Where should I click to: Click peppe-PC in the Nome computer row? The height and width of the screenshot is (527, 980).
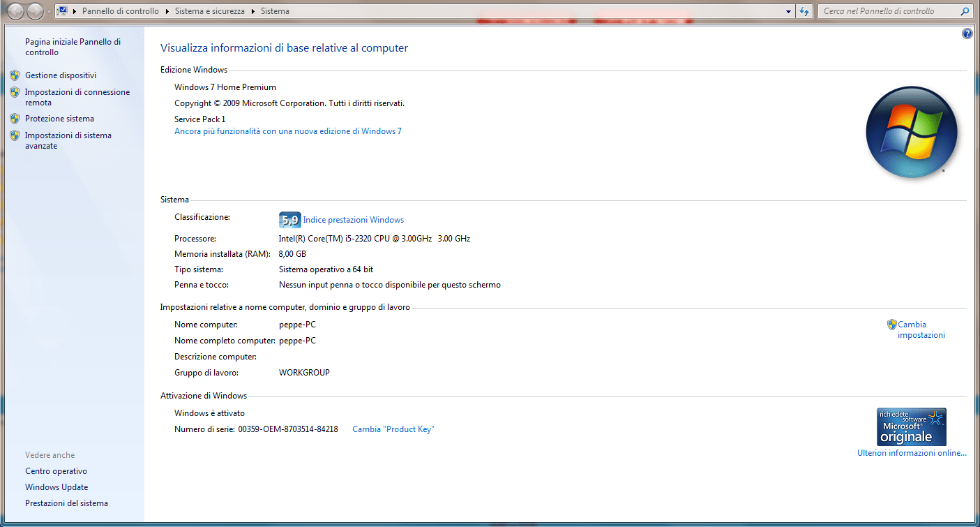click(297, 325)
